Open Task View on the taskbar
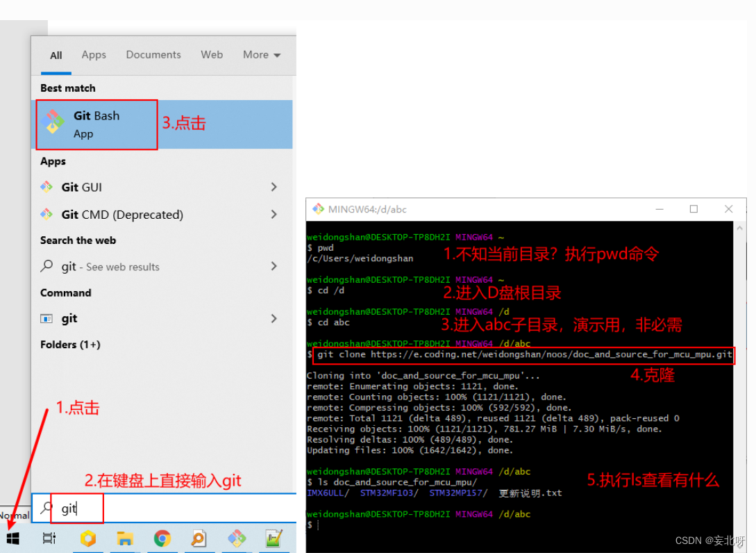756x553 pixels. (x=49, y=538)
